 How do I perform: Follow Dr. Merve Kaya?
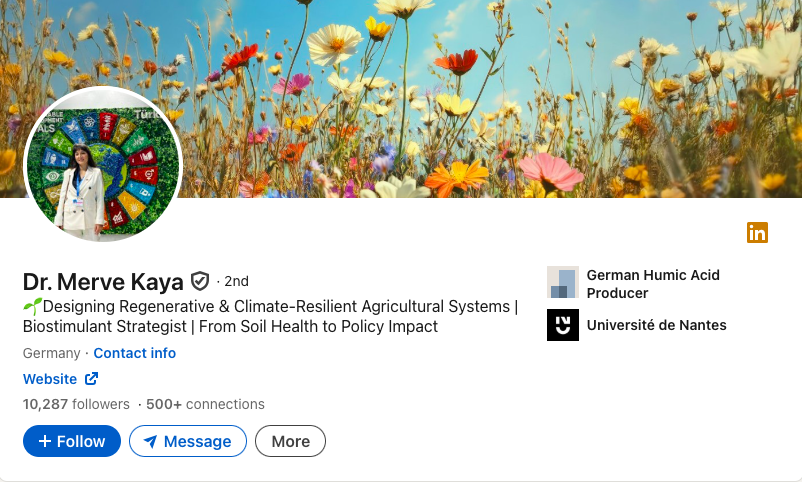(72, 441)
